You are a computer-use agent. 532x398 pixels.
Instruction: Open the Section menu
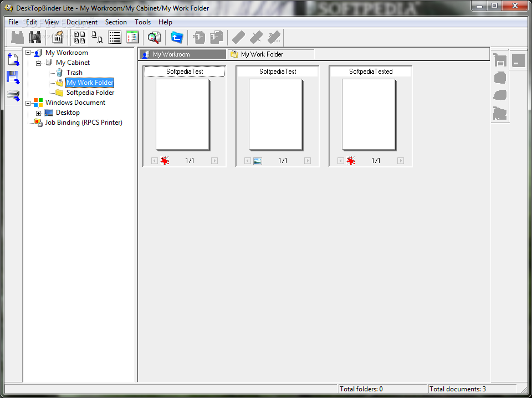click(116, 22)
